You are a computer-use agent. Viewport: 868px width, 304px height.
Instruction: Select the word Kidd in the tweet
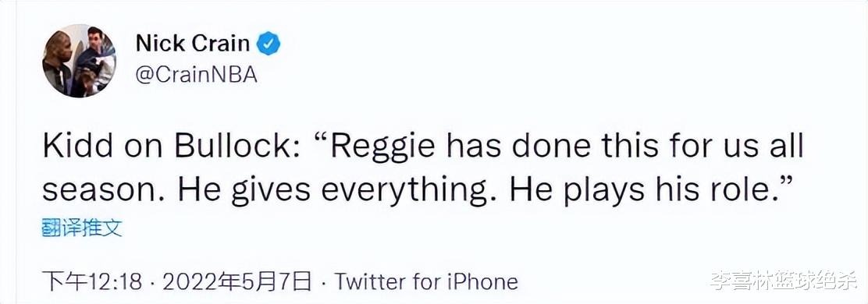[x=75, y=147]
